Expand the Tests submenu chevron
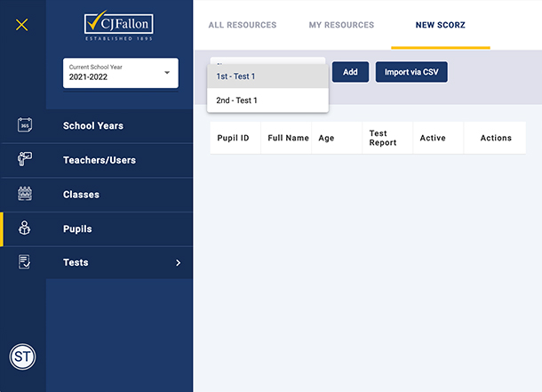 [178, 263]
